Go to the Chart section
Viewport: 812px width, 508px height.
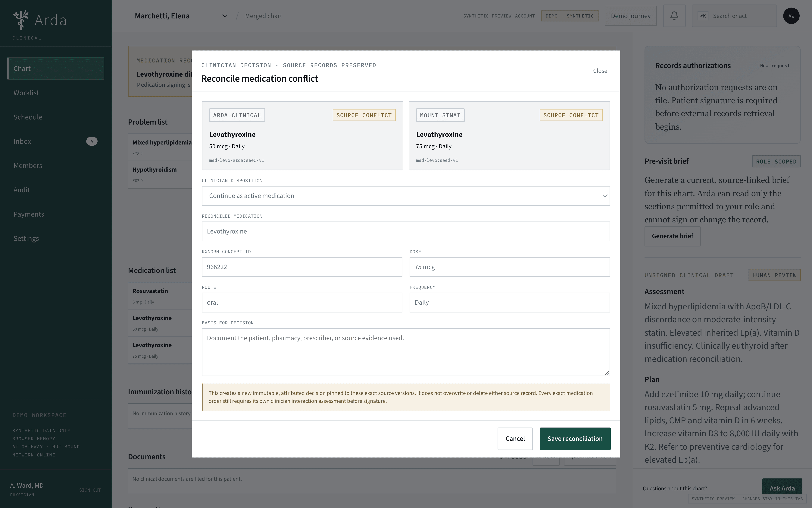(x=56, y=68)
